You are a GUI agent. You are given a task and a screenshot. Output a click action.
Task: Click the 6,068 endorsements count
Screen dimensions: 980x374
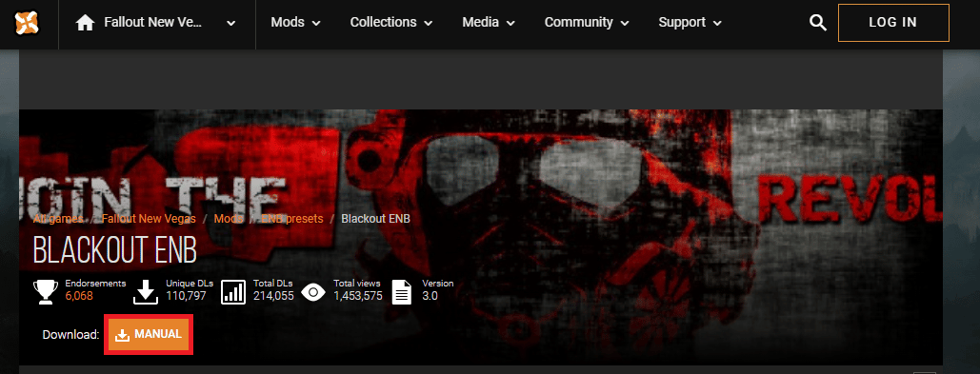pyautogui.click(x=79, y=296)
